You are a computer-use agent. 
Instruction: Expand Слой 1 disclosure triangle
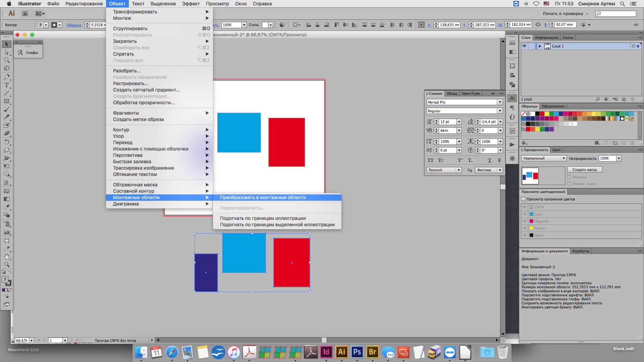pos(540,46)
